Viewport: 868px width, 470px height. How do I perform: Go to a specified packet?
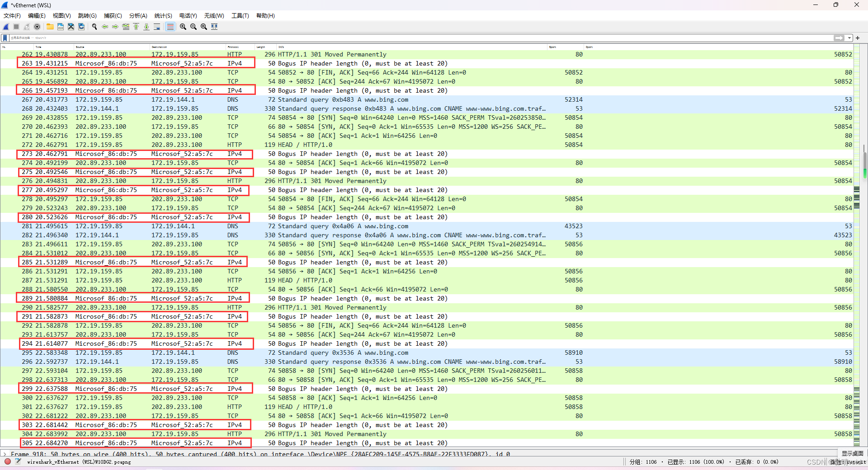click(126, 27)
